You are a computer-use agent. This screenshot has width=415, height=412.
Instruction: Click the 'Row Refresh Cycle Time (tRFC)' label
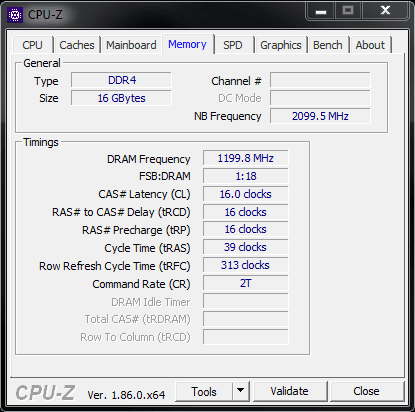(115, 266)
